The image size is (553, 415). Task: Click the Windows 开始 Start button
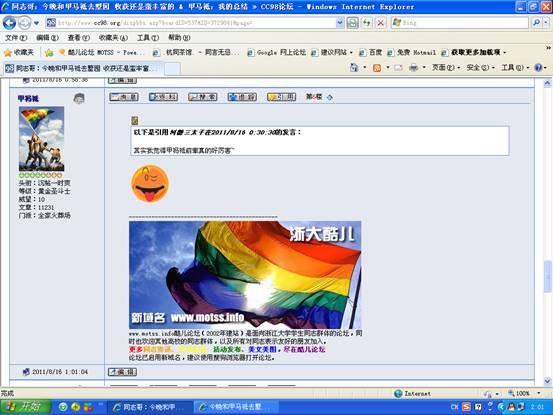click(x=26, y=407)
